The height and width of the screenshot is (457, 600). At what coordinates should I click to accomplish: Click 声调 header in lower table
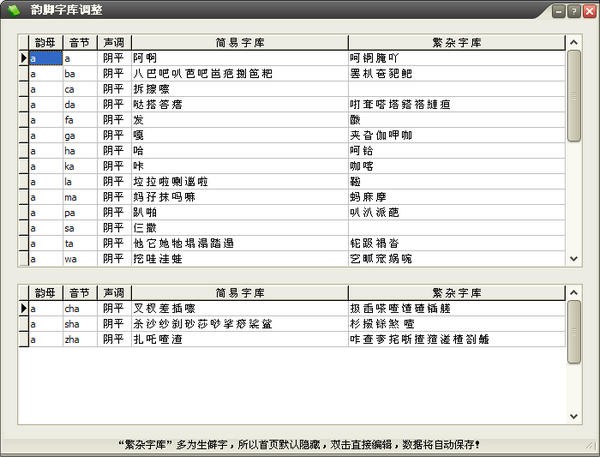114,293
